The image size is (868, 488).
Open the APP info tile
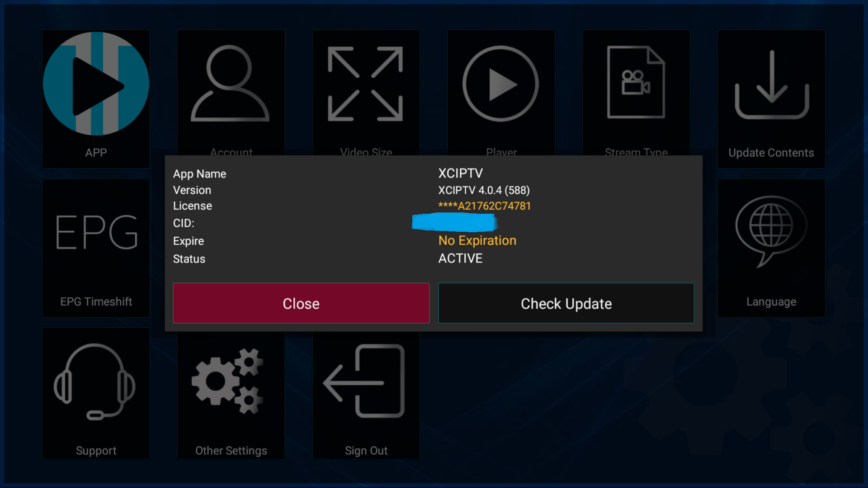[x=96, y=99]
